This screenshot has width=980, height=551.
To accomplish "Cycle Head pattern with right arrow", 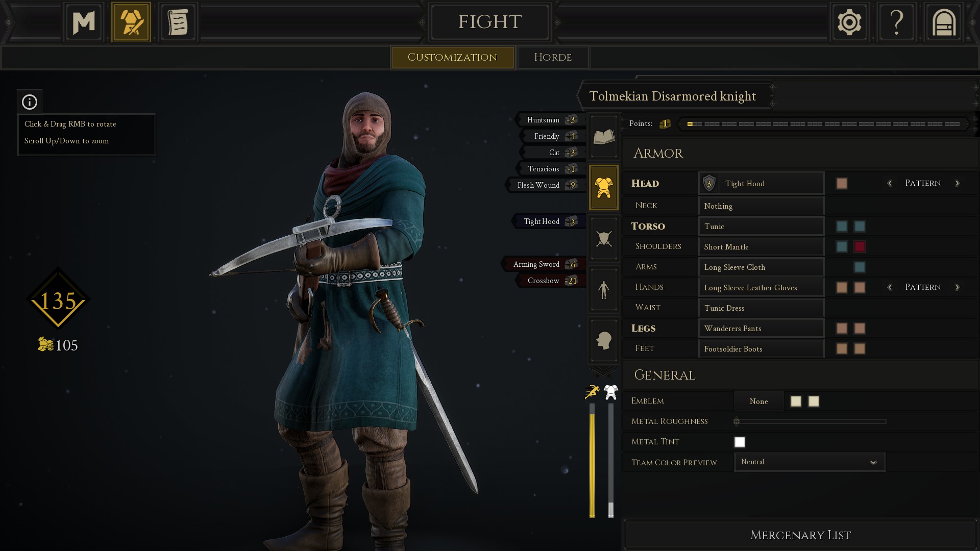I will coord(957,183).
